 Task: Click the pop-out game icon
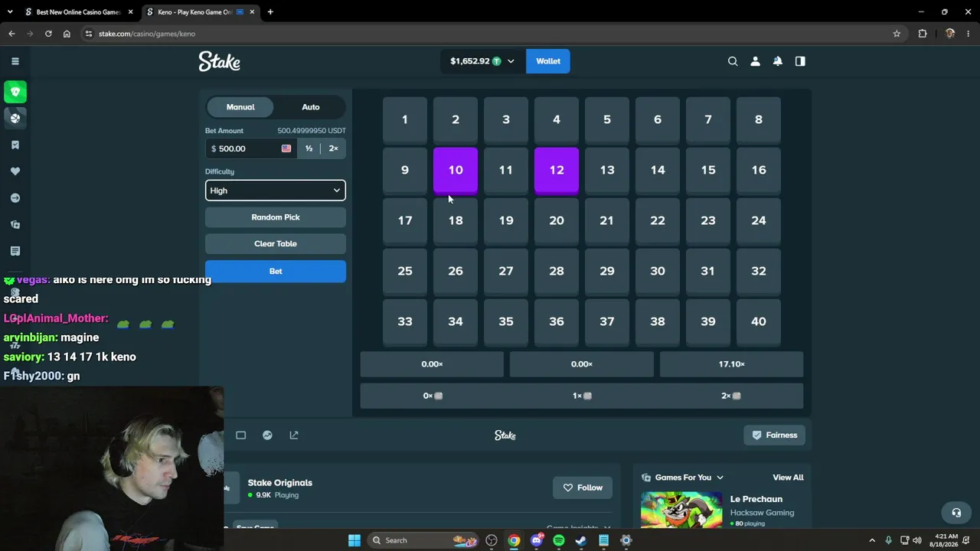click(x=294, y=435)
